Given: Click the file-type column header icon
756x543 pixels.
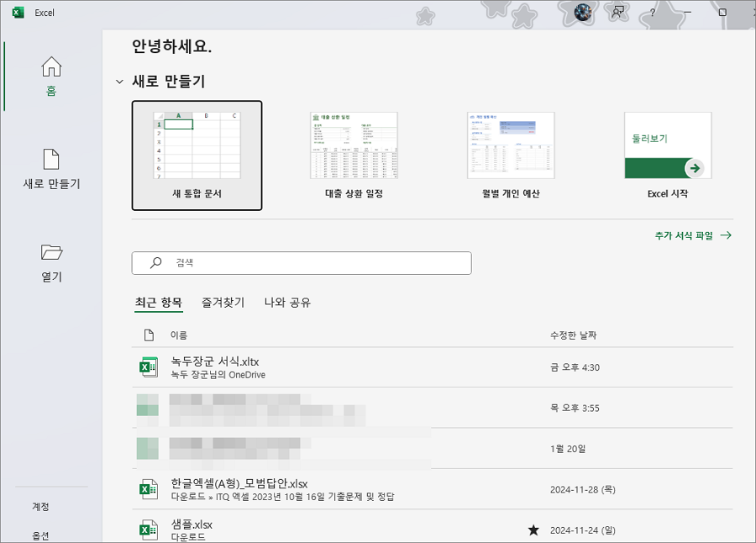Looking at the screenshot, I should [149, 335].
